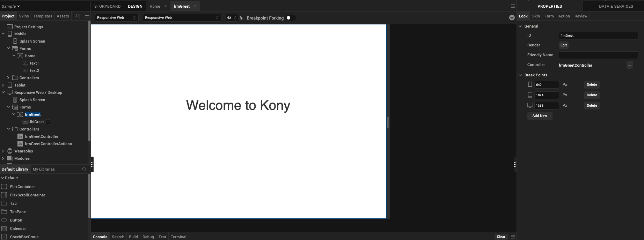
Task: Click the desktop breakpoint icon beside 1366
Action: [x=530, y=105]
